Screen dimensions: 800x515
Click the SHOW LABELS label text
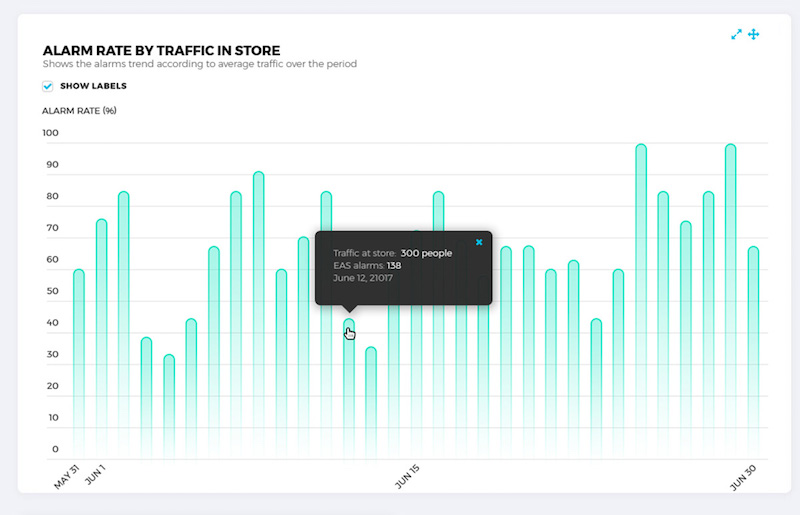coord(93,86)
